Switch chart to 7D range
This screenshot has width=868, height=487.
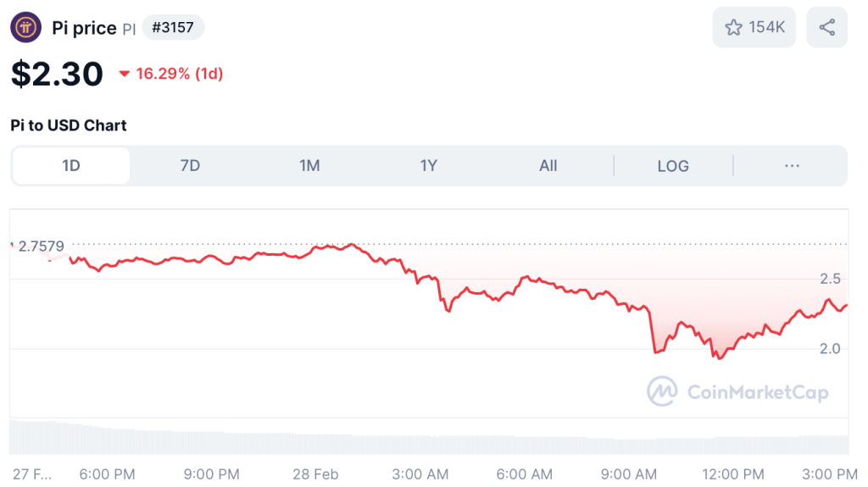190,165
